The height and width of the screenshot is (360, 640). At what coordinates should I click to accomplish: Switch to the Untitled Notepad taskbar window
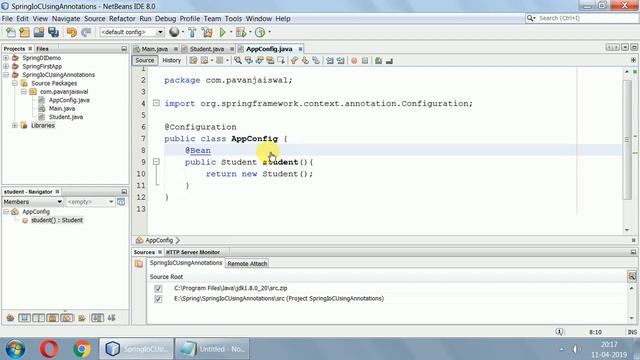[x=212, y=349]
